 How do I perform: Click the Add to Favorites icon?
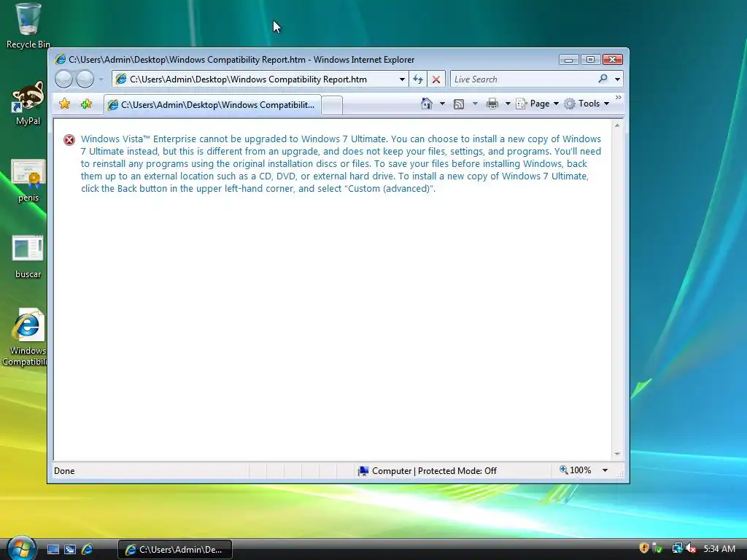point(86,104)
